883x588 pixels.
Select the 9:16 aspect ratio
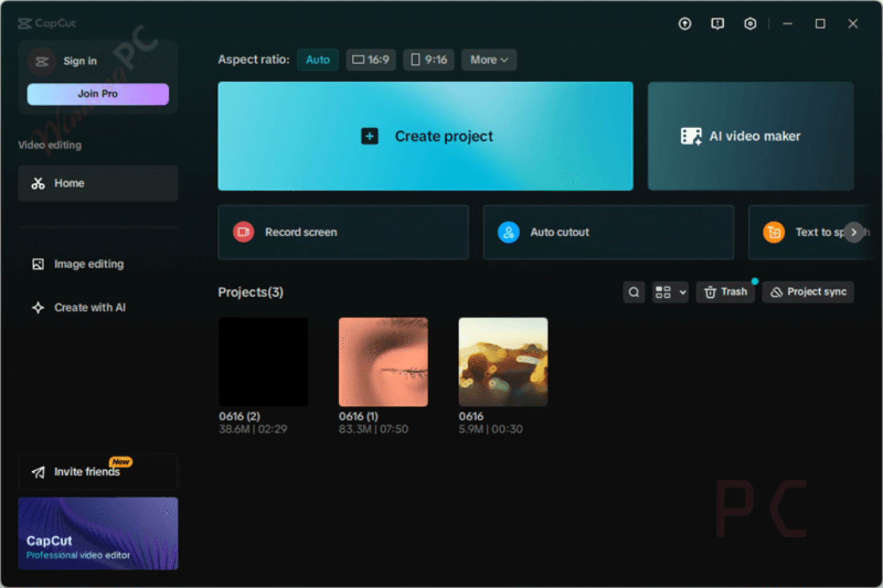[x=429, y=60]
